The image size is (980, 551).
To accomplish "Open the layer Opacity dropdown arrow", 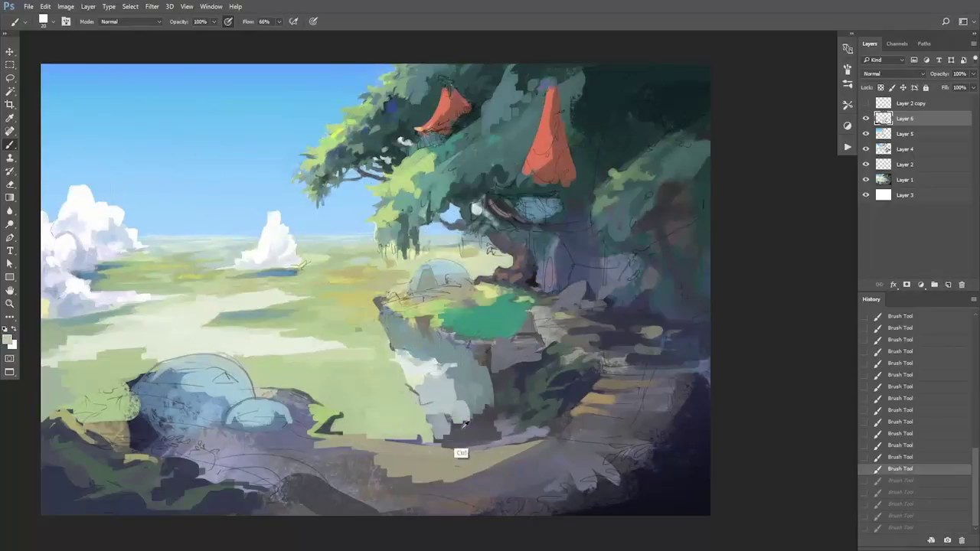I will 973,73.
